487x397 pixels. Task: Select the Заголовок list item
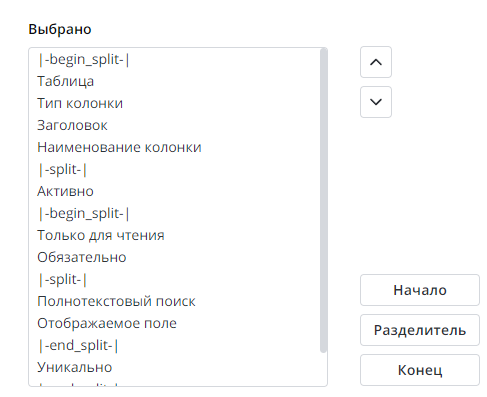click(174, 125)
